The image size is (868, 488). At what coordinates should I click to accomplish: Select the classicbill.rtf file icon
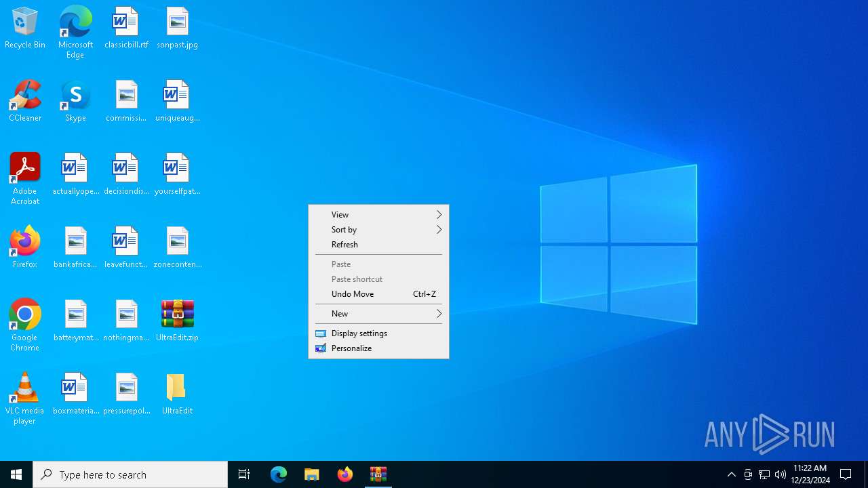click(126, 28)
